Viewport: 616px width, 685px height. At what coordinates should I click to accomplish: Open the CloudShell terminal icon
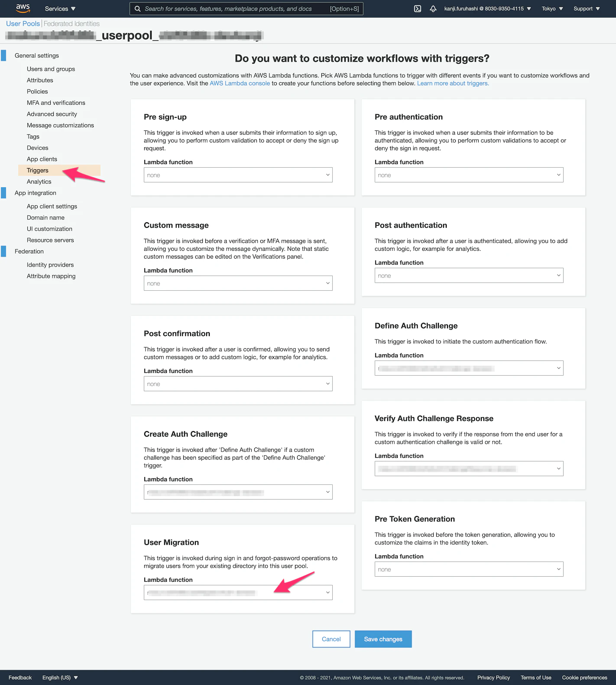click(x=418, y=9)
